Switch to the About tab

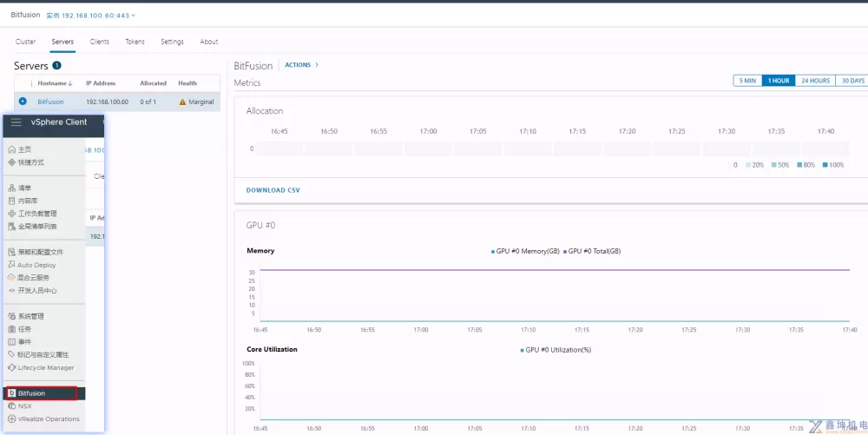point(208,42)
